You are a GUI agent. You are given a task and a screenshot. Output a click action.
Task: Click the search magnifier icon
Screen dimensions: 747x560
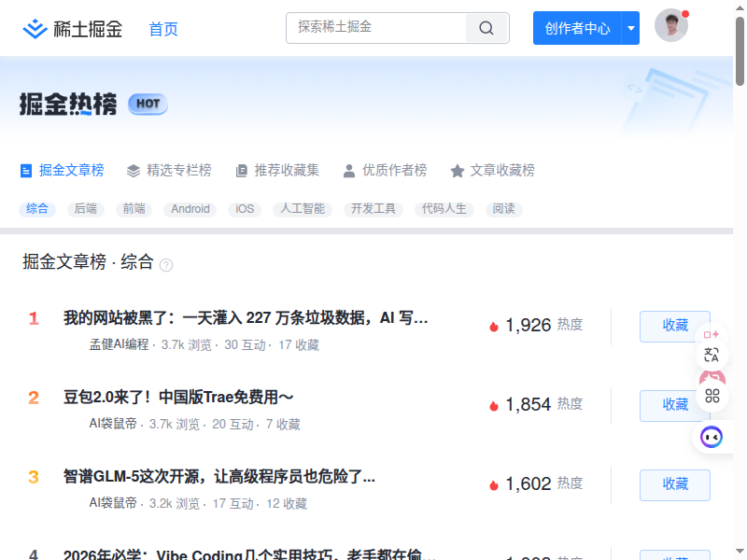[x=486, y=28]
